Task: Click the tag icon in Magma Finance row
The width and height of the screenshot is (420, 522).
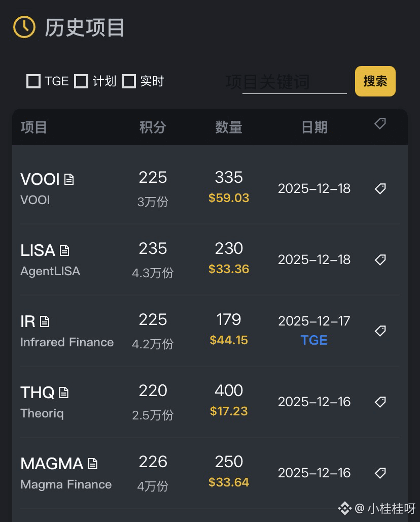Action: point(380,473)
